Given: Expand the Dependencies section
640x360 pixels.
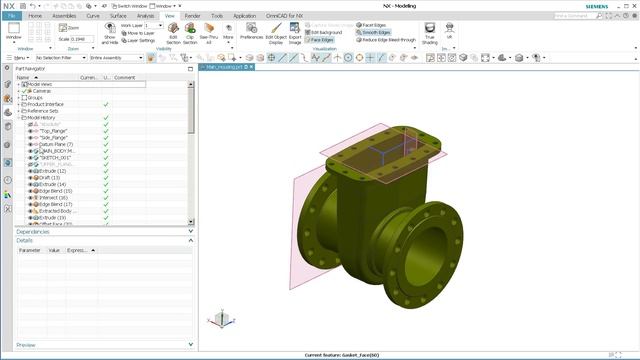Looking at the screenshot, I should coord(191,231).
